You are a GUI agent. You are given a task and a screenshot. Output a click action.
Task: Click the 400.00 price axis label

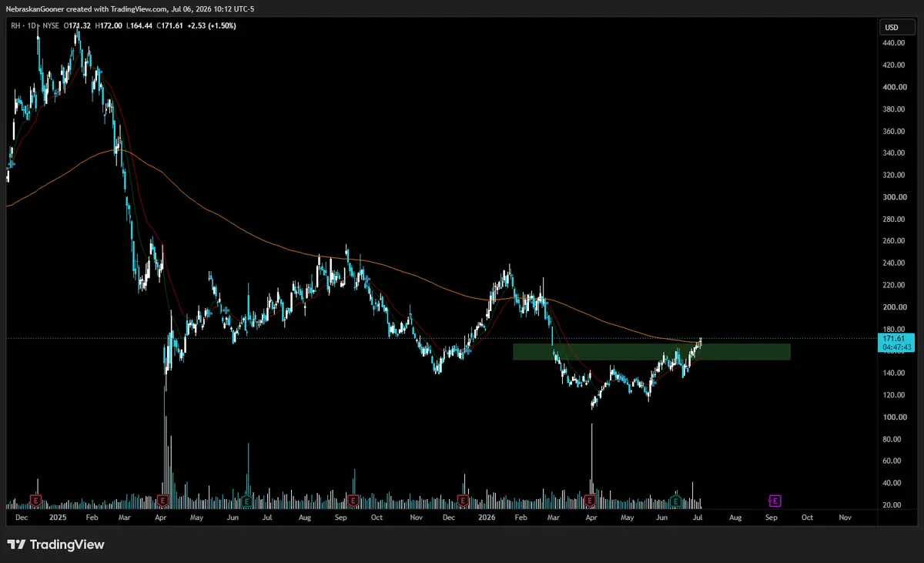pos(894,87)
